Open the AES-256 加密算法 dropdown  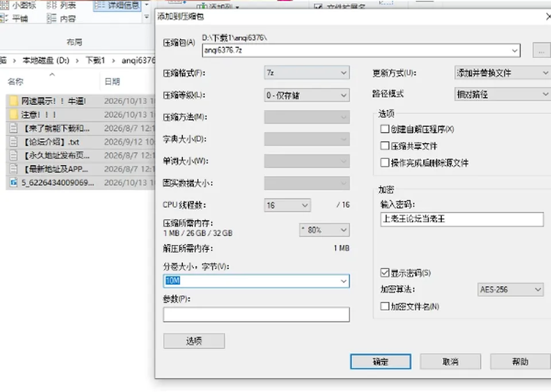[510, 289]
